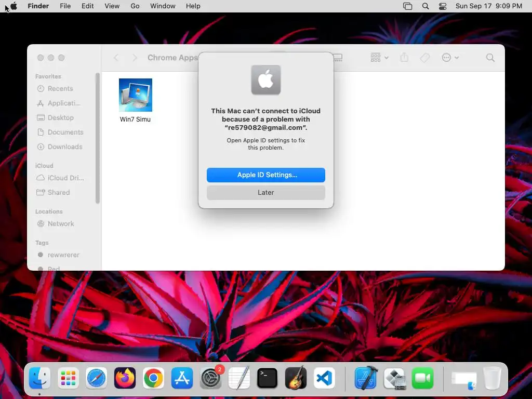Open Apple ID Settings from the dialog

265,175
